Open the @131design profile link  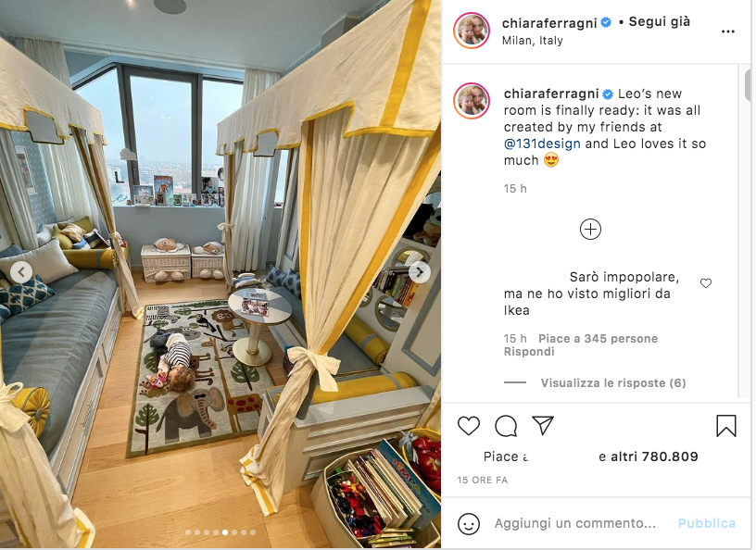pyautogui.click(x=542, y=144)
